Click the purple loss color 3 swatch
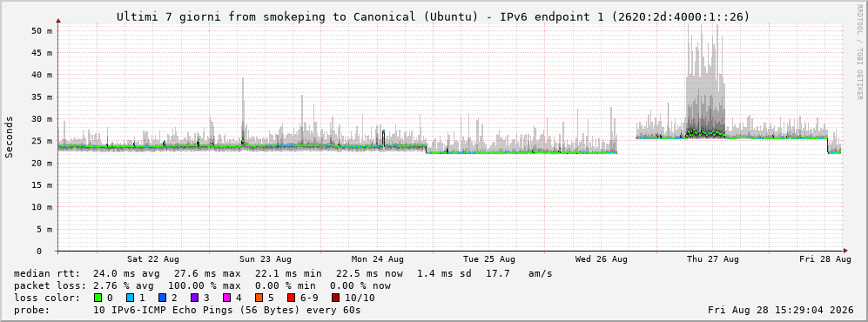 pyautogui.click(x=195, y=298)
